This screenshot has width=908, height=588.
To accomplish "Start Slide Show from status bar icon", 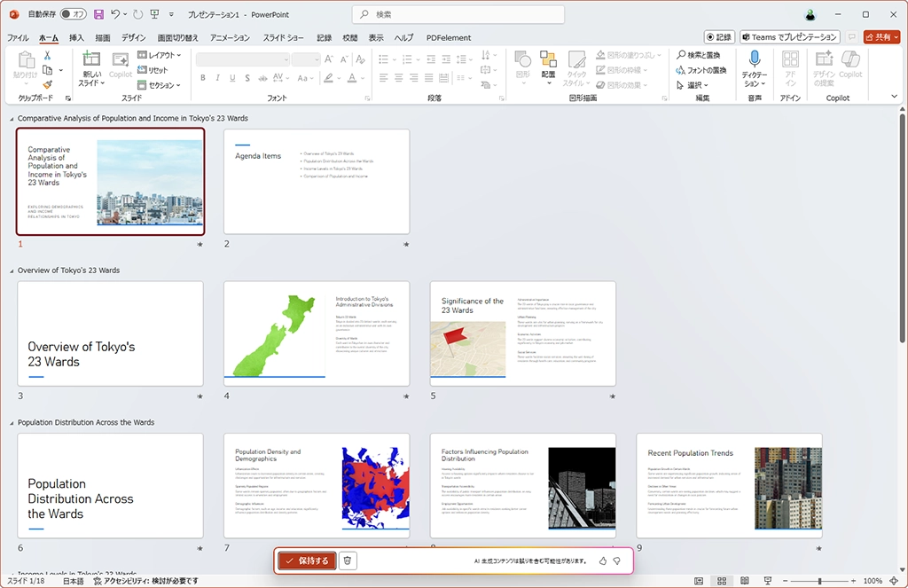I will point(768,581).
